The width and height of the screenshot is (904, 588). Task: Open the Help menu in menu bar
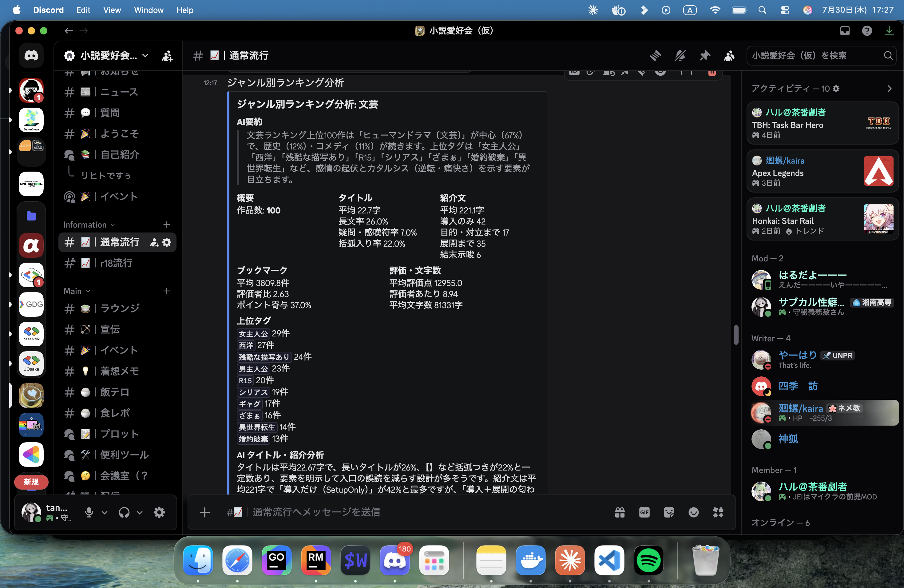[x=184, y=10]
